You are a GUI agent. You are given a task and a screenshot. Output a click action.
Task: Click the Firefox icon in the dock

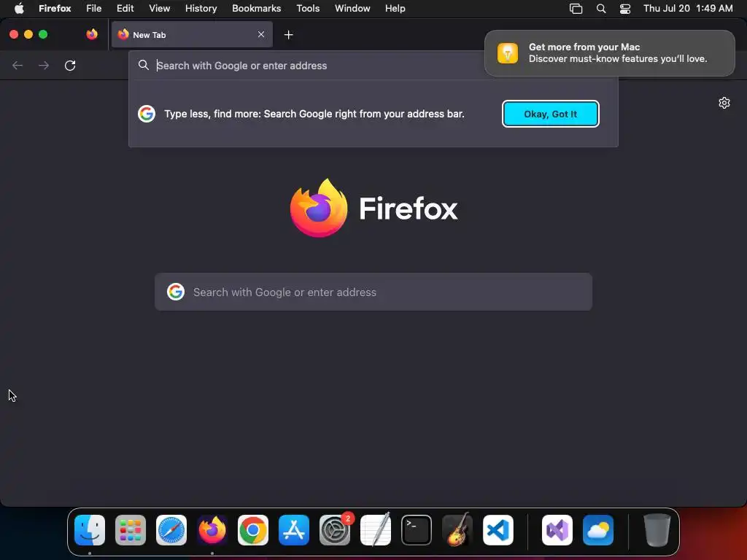[212, 530]
